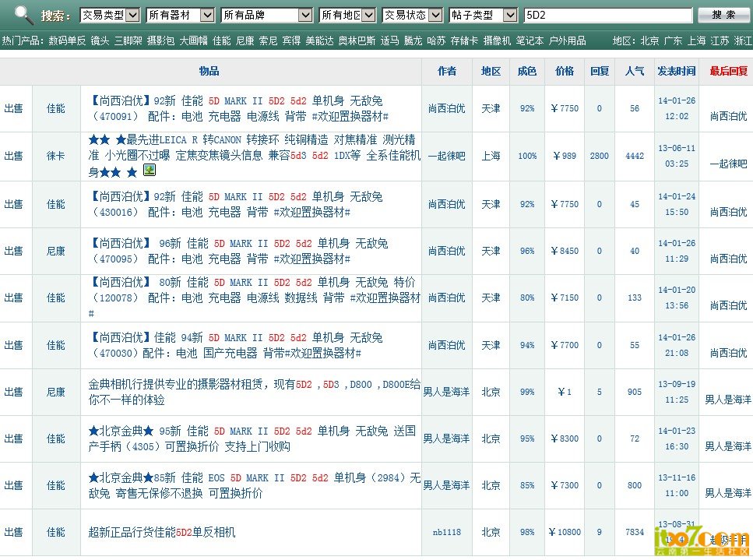Click the 搜索 search button

(x=723, y=15)
